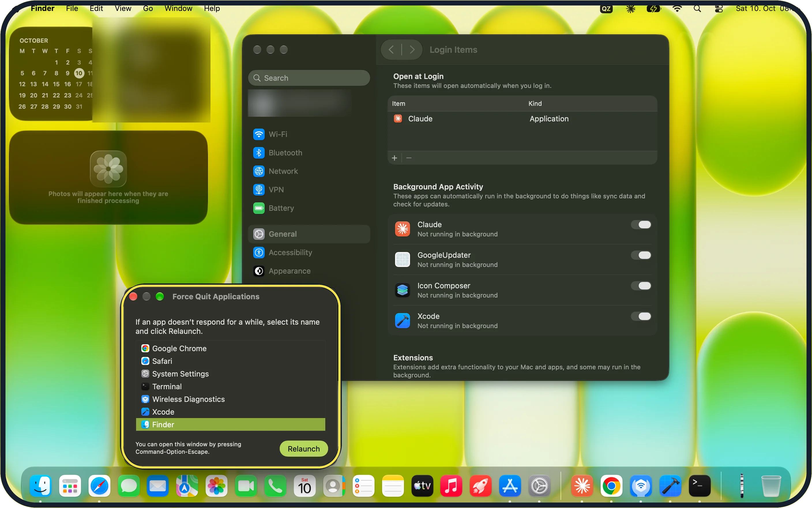Launch FaceTime from the Dock
812x508 pixels.
(246, 486)
